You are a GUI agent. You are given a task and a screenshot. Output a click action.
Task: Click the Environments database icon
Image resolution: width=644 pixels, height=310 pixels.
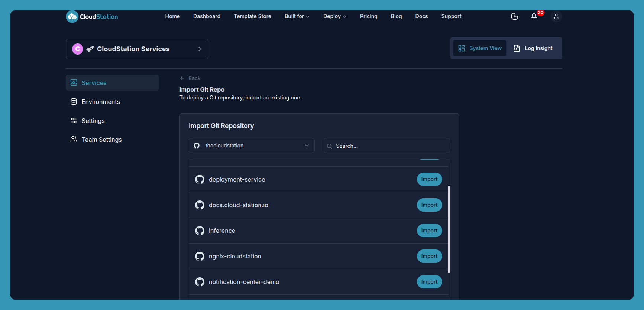click(x=74, y=102)
